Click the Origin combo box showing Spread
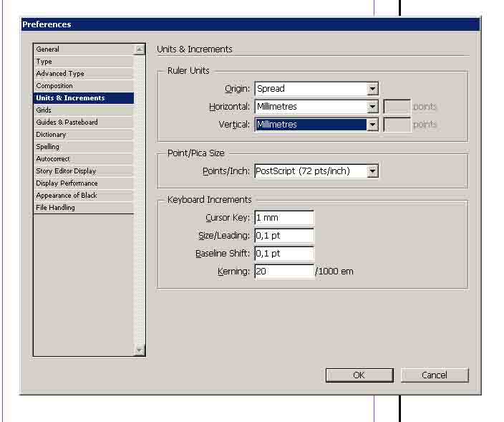Screen dimensions: 504x422 (316, 89)
